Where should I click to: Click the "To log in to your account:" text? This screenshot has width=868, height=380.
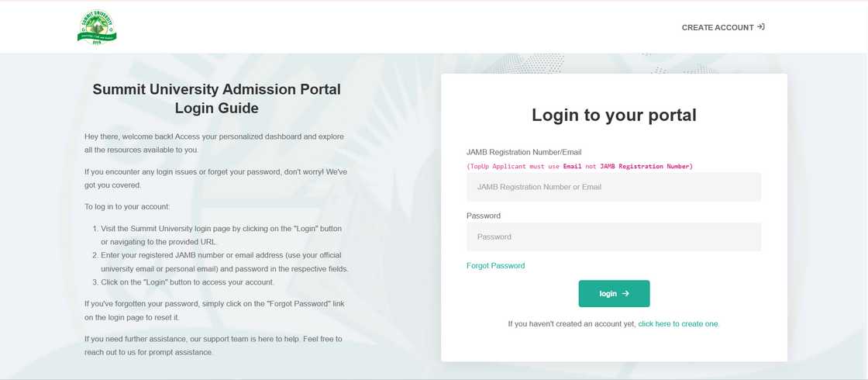click(127, 206)
